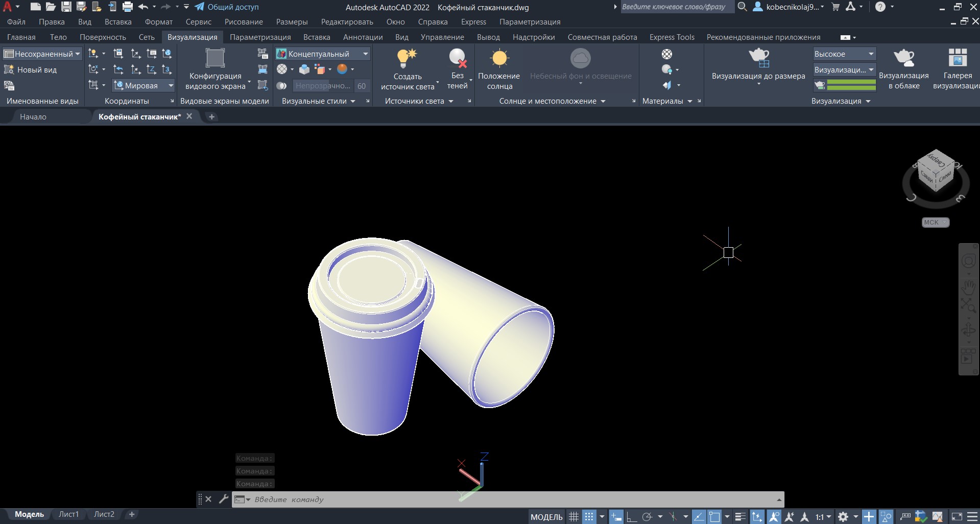The height and width of the screenshot is (524, 980).
Task: Click the Render to size teapot icon
Action: point(758,57)
